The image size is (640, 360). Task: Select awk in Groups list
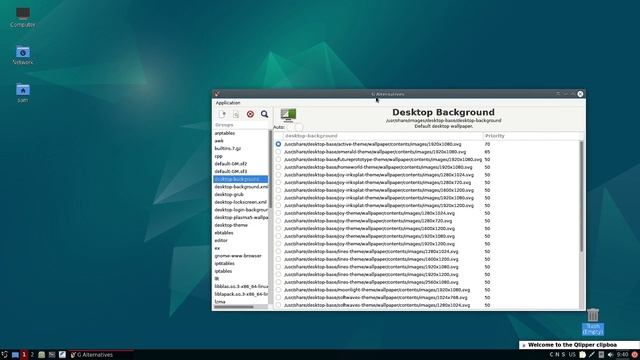[x=241, y=141]
